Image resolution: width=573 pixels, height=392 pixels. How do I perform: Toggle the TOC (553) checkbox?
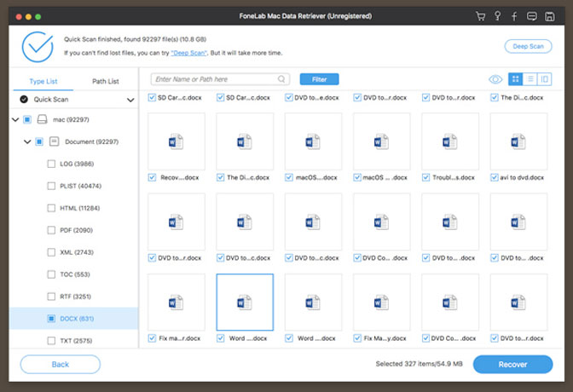(51, 274)
